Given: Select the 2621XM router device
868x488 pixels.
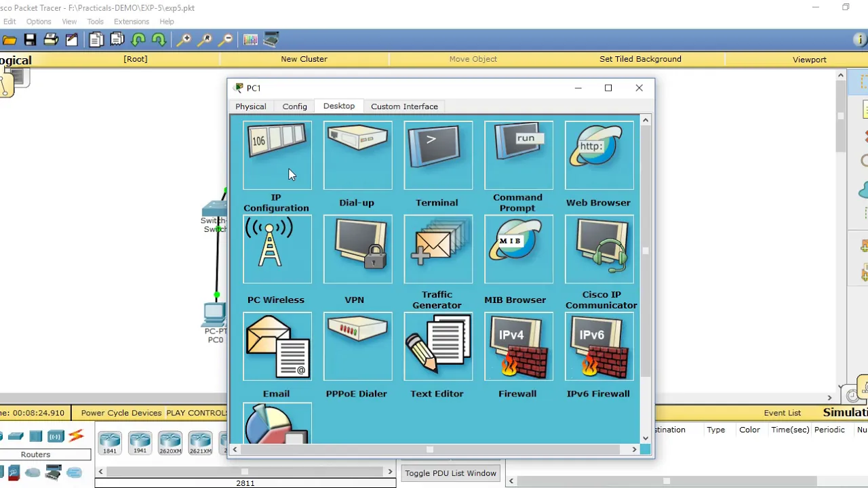Looking at the screenshot, I should tap(200, 443).
